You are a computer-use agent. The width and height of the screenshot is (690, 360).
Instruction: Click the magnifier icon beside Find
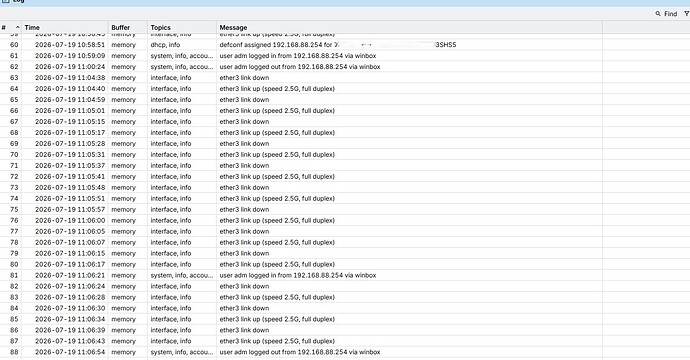[658, 14]
